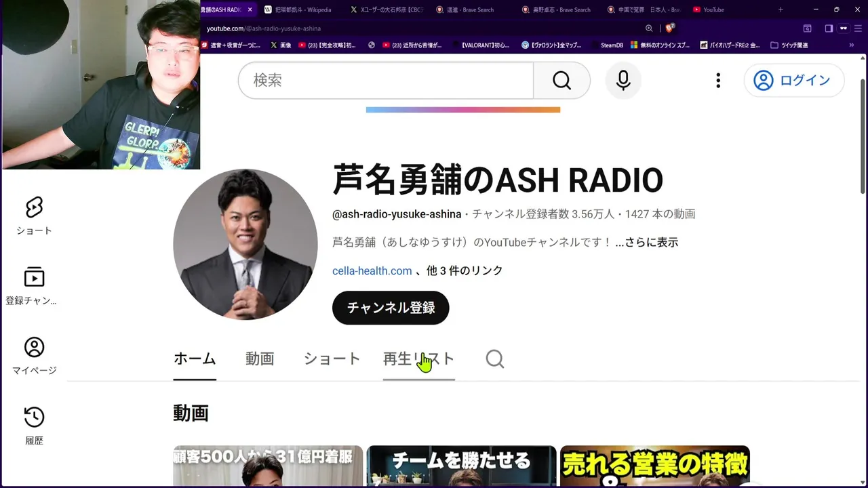The image size is (868, 488).
Task: Switch to 奥野卓志 - Brave Search tab
Action: (x=557, y=9)
